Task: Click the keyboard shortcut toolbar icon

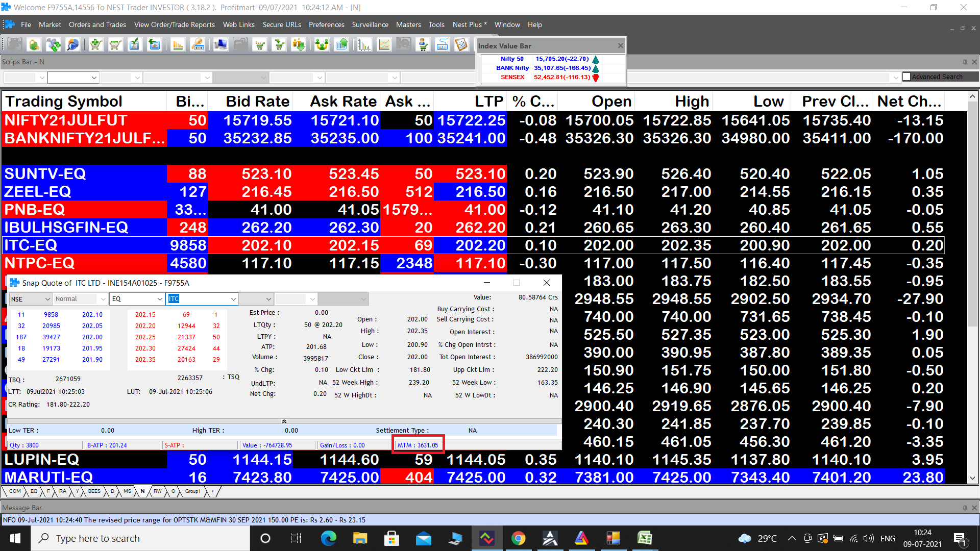Action: [x=443, y=45]
